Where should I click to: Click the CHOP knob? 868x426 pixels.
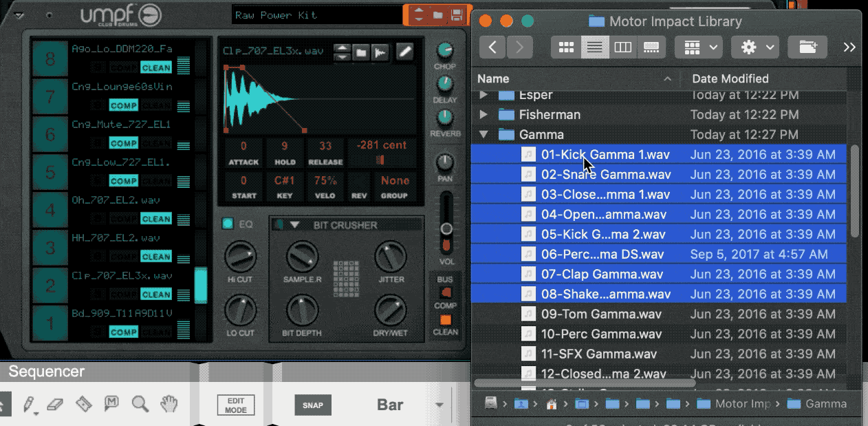[446, 50]
